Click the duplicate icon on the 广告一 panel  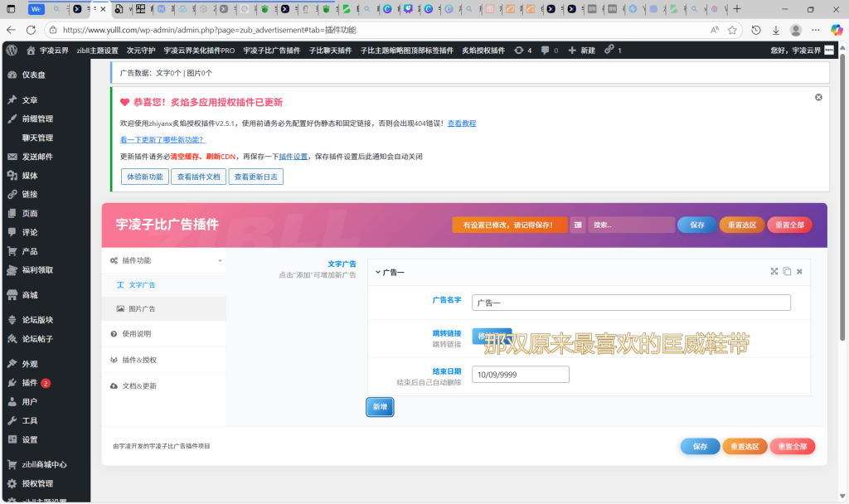click(788, 271)
